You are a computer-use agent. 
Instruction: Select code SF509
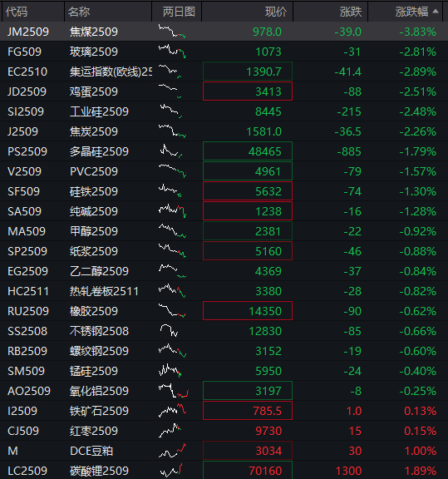(23, 191)
